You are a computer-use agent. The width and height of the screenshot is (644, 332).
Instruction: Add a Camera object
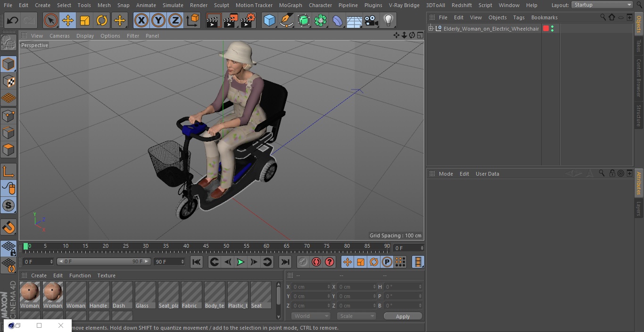tap(371, 20)
